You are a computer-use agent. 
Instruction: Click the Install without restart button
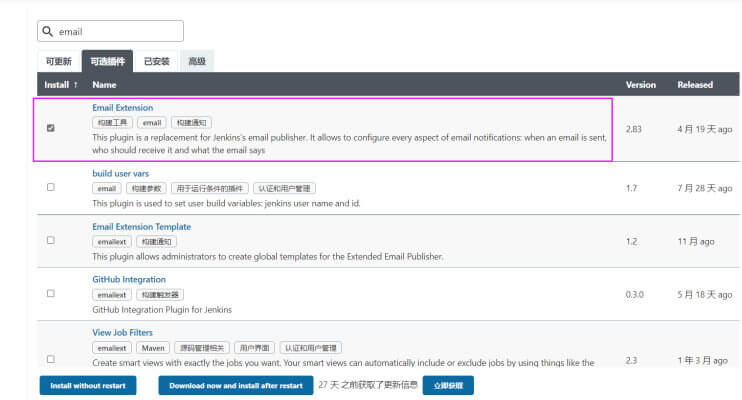click(x=88, y=385)
